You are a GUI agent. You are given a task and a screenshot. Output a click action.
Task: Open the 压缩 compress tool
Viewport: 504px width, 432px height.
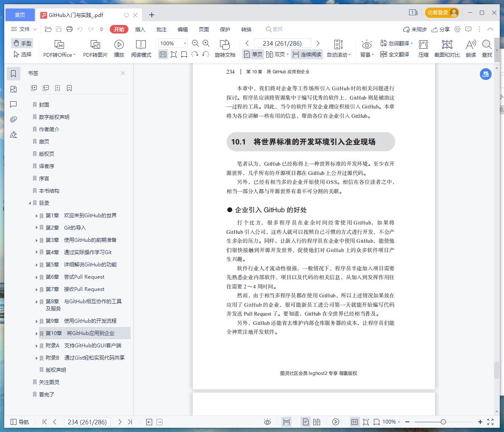click(423, 49)
